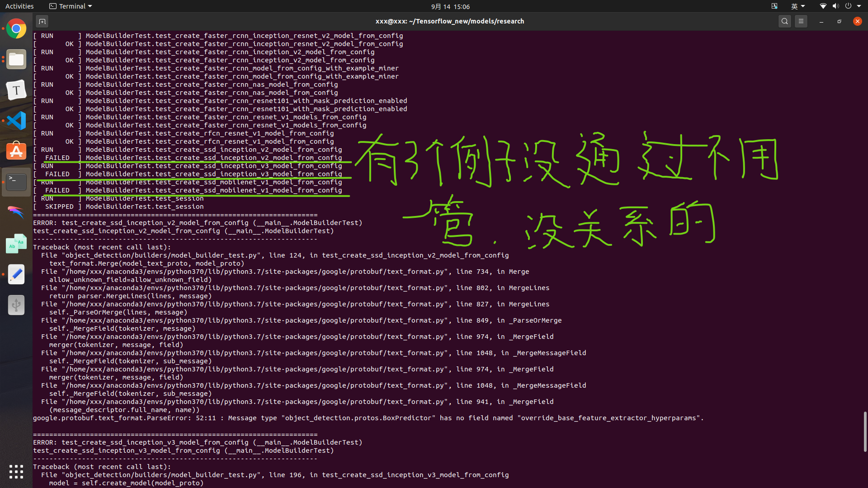
Task: Expand the system status menu arrow
Action: [x=859, y=6]
